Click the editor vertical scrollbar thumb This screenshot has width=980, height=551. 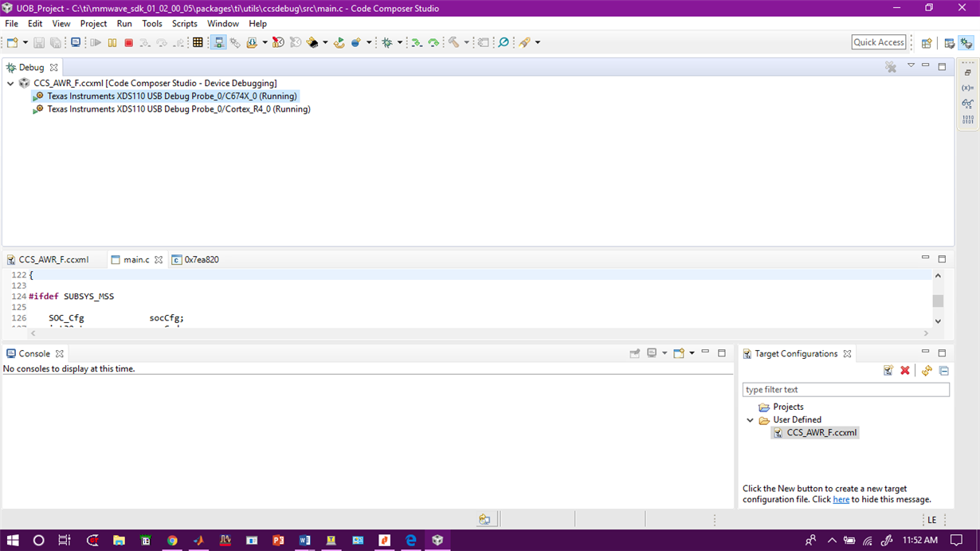point(938,301)
